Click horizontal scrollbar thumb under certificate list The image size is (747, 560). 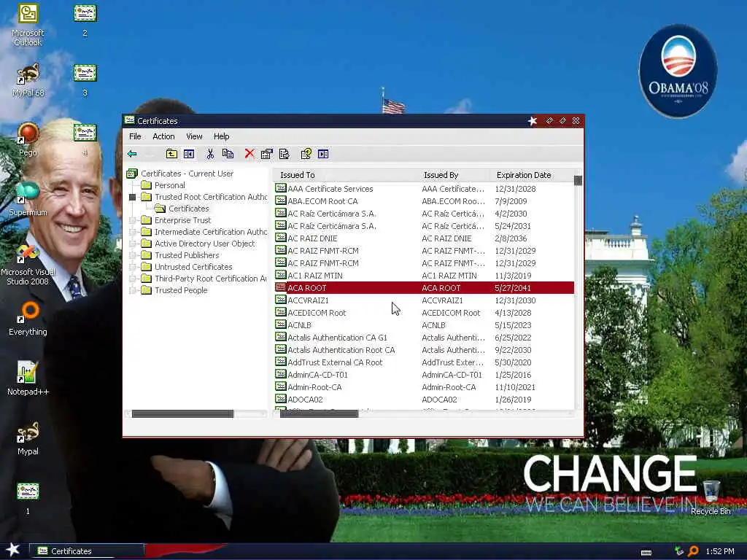pyautogui.click(x=320, y=414)
